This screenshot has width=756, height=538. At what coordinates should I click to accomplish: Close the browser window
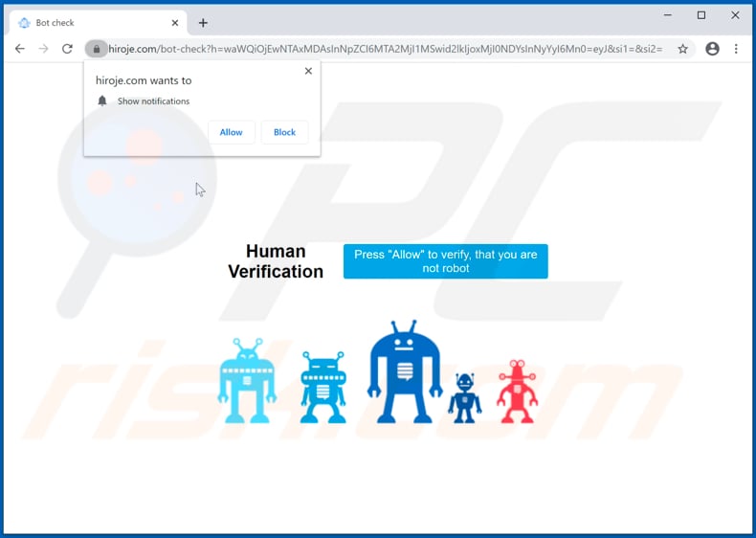click(735, 15)
